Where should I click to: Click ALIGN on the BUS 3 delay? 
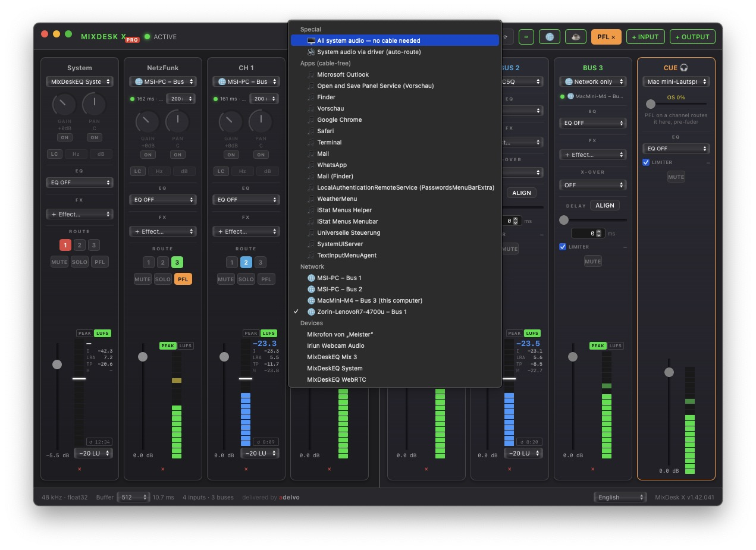click(605, 205)
